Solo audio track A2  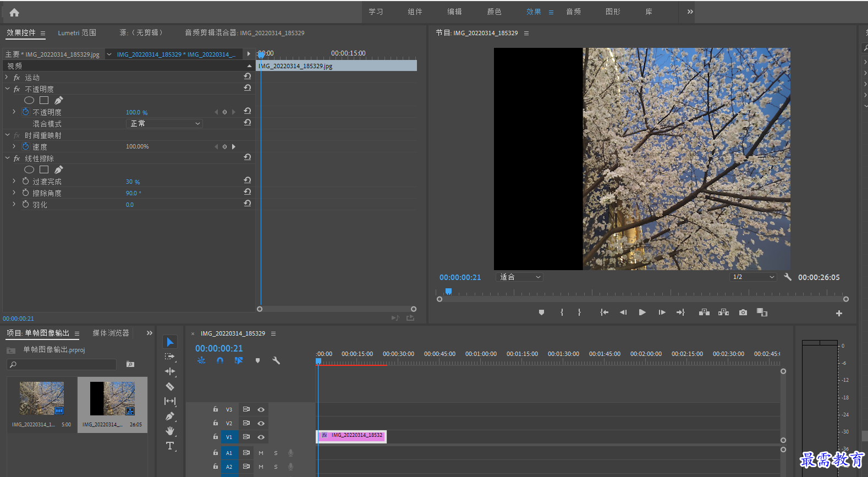(276, 467)
